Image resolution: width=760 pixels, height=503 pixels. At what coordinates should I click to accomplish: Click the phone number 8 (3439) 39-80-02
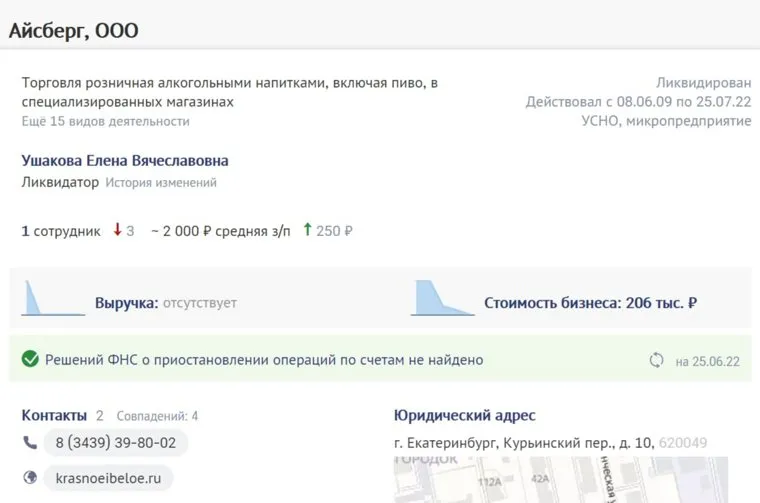coord(115,442)
